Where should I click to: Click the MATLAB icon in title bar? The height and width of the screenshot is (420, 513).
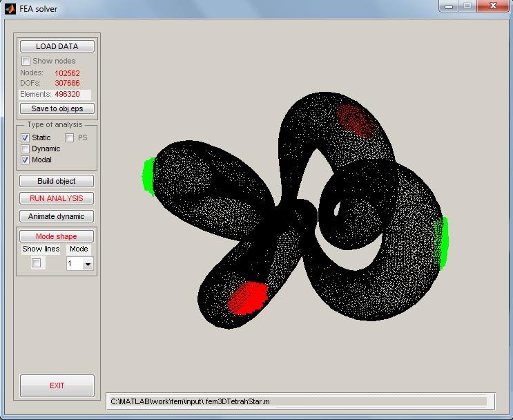tap(10, 9)
